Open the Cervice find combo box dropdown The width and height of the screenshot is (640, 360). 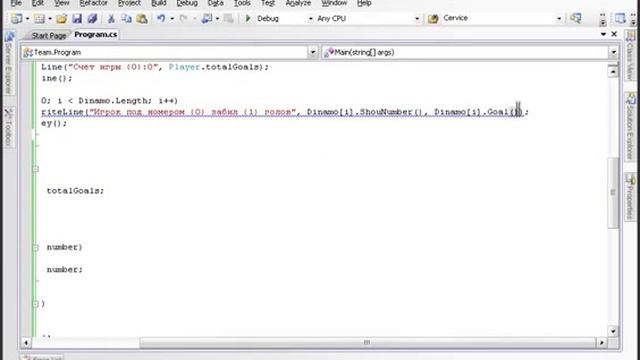click(x=559, y=18)
